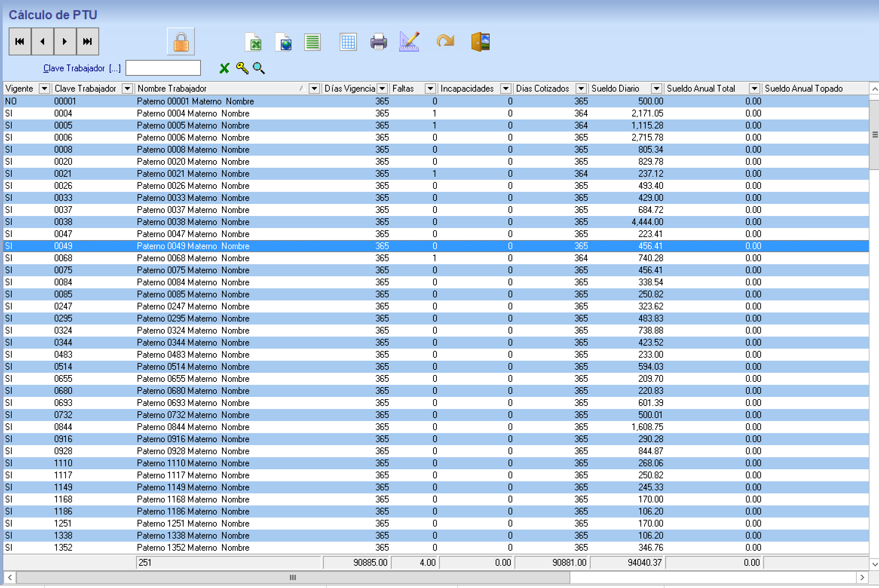Open the blue grid table view icon
This screenshot has height=588, width=879.
click(x=348, y=42)
